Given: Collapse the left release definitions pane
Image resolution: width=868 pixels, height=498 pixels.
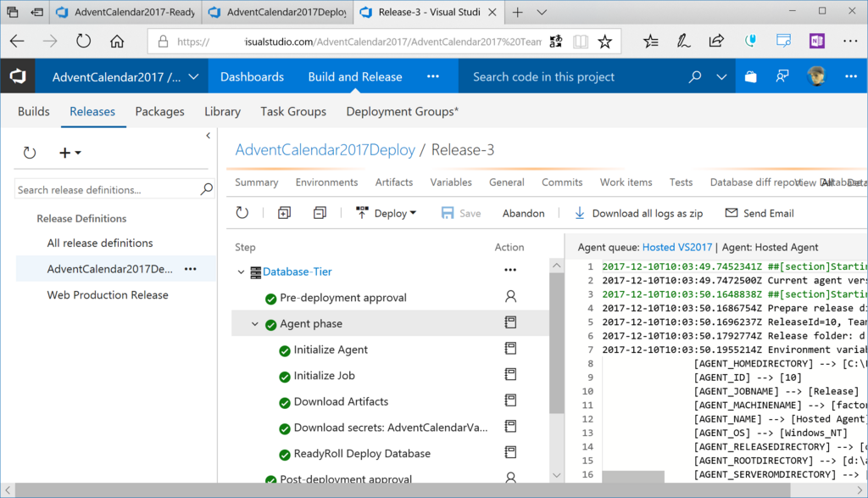Looking at the screenshot, I should 209,135.
